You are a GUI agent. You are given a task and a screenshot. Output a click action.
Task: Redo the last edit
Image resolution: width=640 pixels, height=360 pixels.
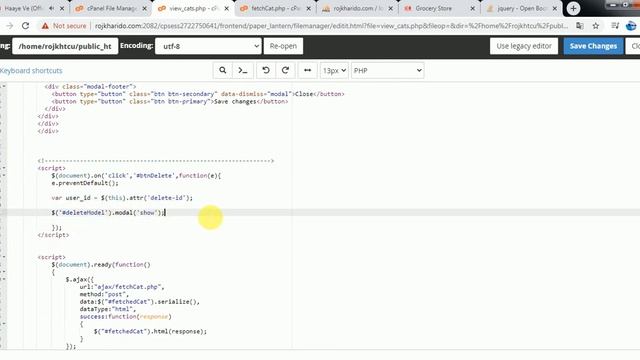[285, 70]
